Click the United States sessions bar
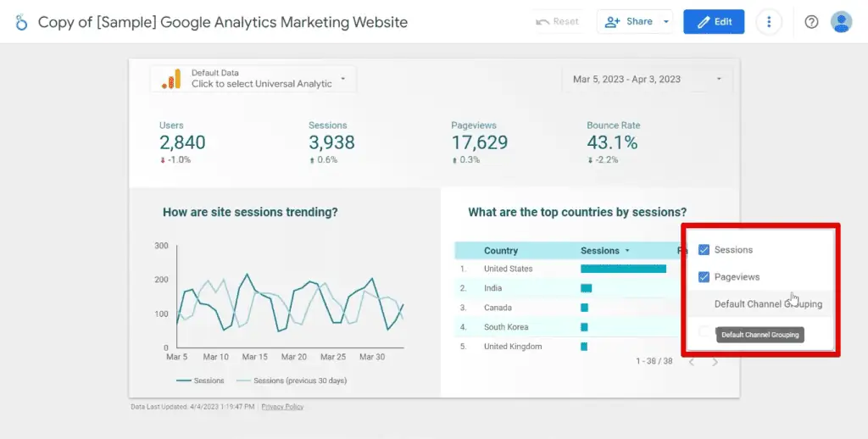868x439 pixels. pos(623,270)
